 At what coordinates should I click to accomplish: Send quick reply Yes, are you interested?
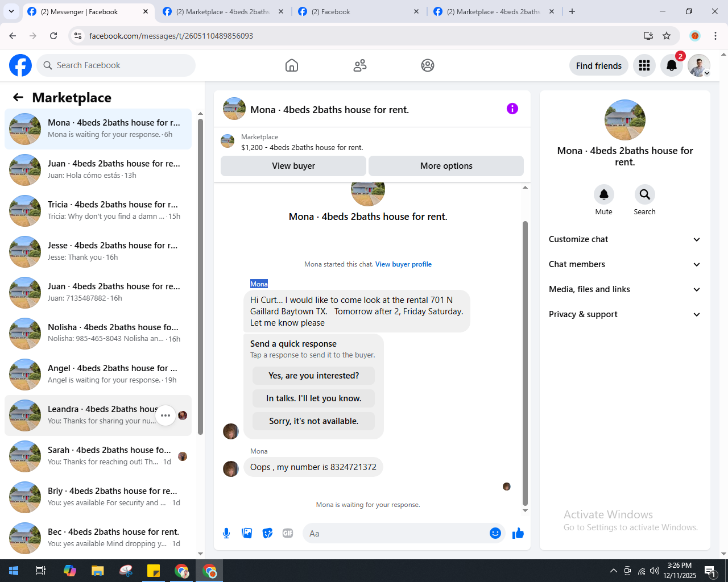coord(314,376)
